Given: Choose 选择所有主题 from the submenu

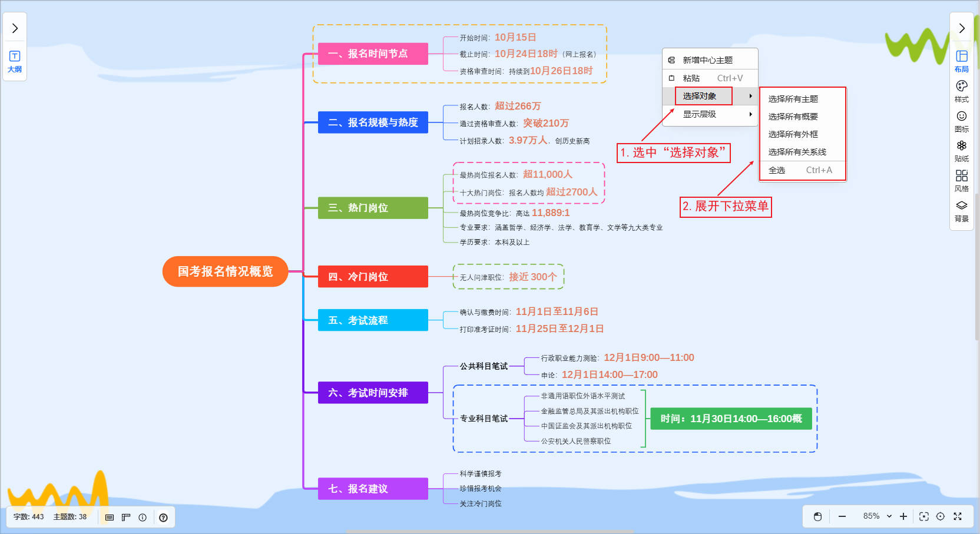Looking at the screenshot, I should [x=793, y=99].
